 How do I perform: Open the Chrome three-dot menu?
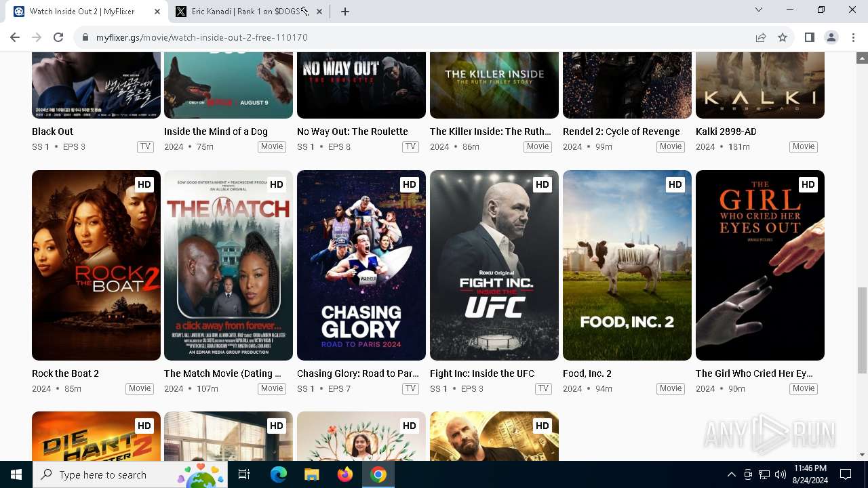tap(853, 37)
